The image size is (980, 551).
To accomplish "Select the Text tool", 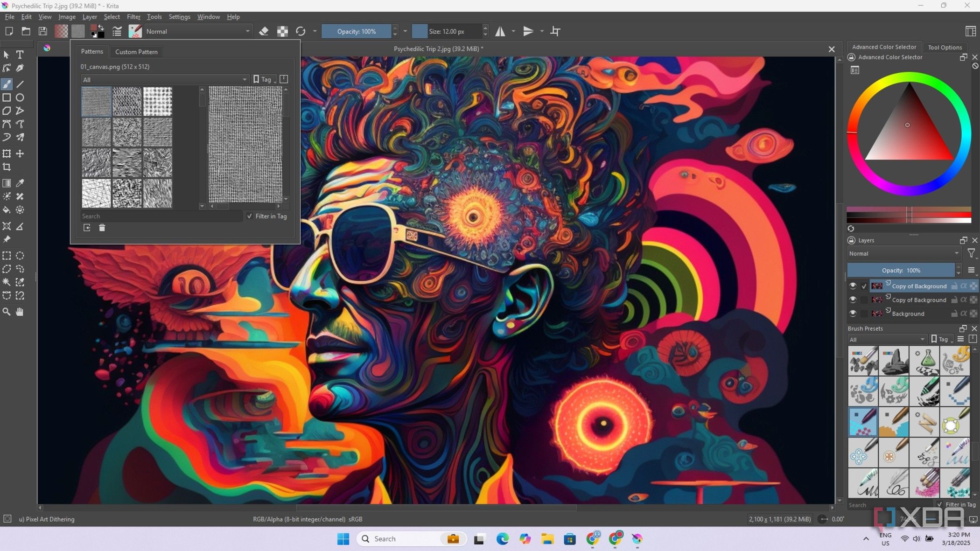I will coord(20,55).
